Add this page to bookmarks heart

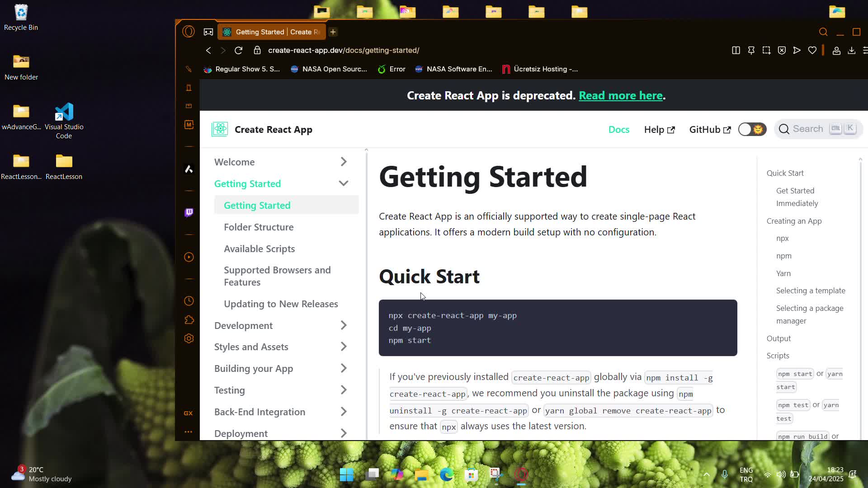(x=812, y=50)
